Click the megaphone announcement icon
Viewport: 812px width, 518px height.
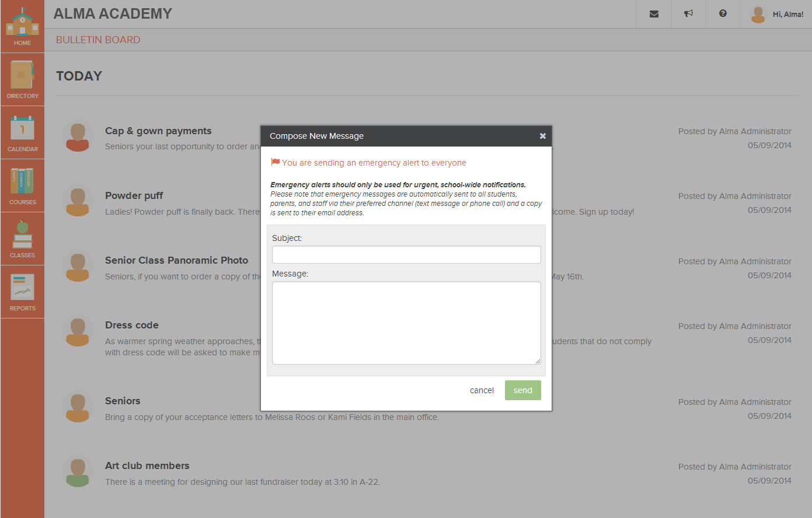[688, 14]
